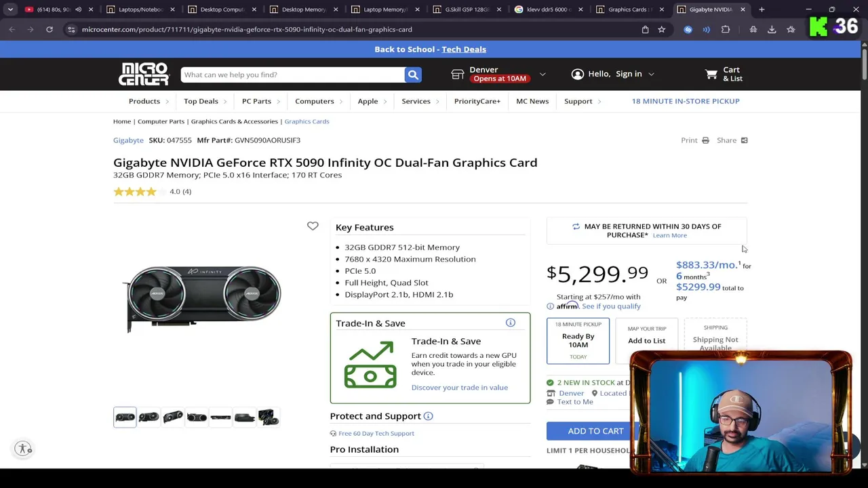Open the PC Parts menu
Image resolution: width=868 pixels, height=488 pixels.
(260, 101)
